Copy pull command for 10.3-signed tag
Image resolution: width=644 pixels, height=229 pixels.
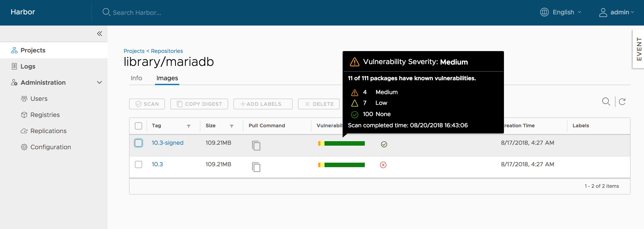pos(256,145)
